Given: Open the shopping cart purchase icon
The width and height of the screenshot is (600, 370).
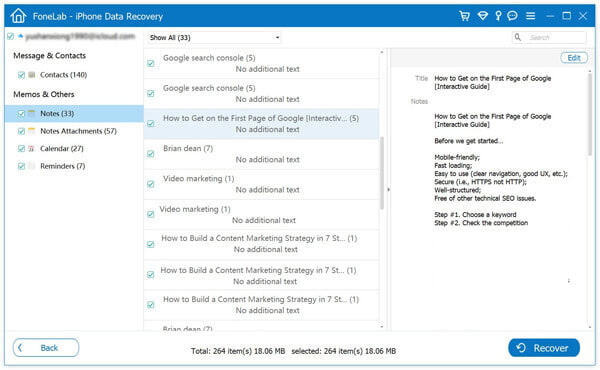Looking at the screenshot, I should click(465, 16).
